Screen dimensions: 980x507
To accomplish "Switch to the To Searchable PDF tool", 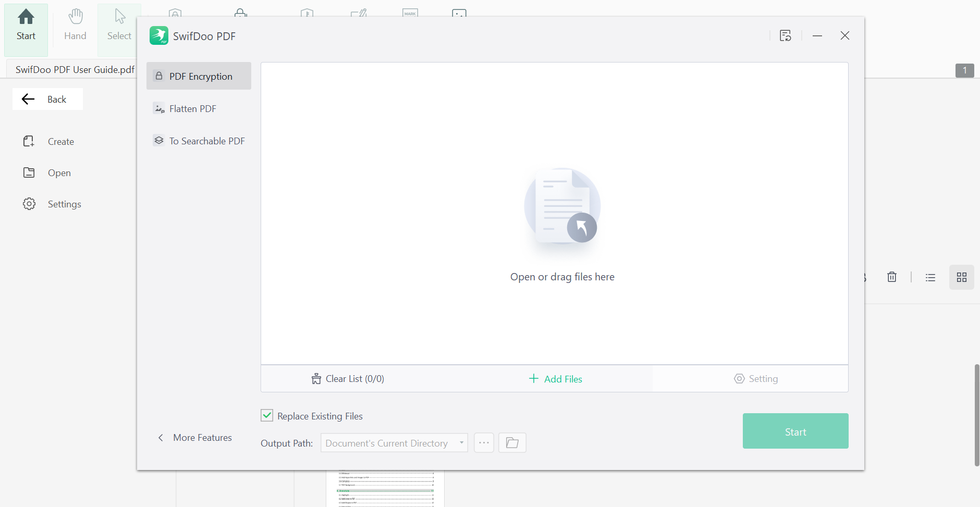I will click(206, 140).
